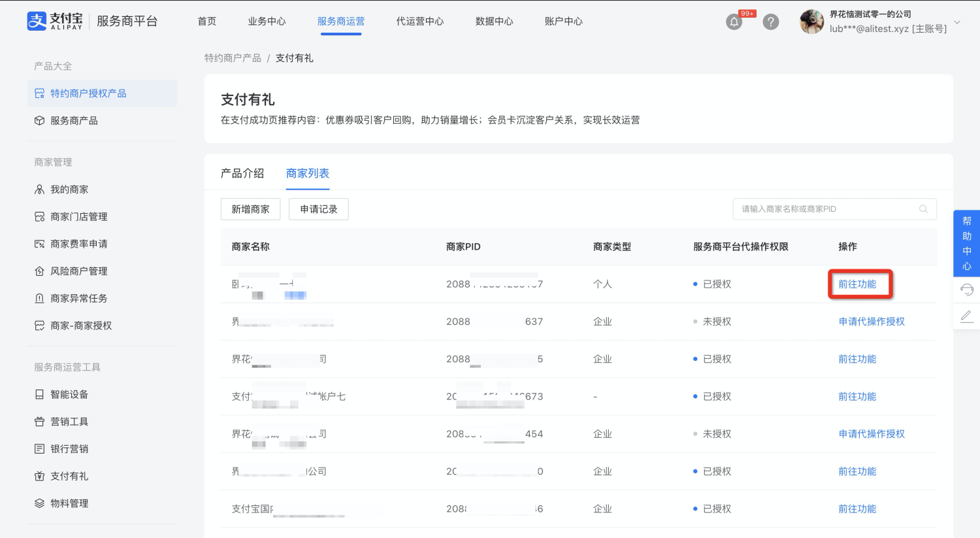Click 前往功能 in the 支付宝国 merchant row
Screen dimensions: 980x538
click(x=857, y=509)
